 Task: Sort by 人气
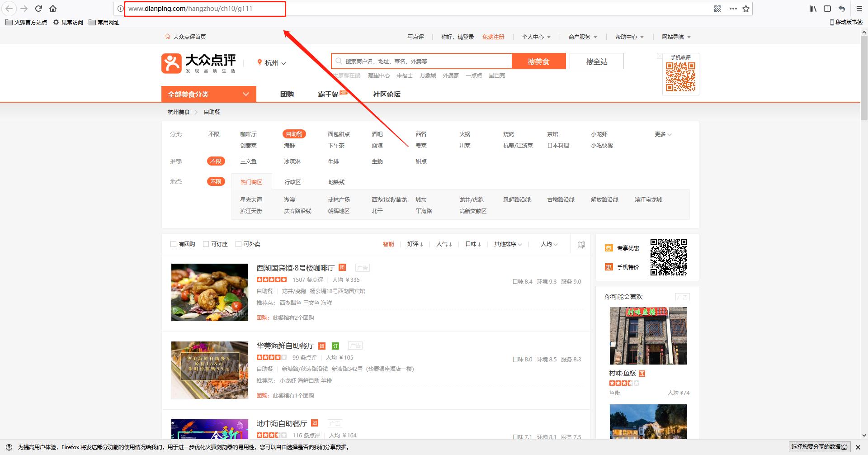[x=444, y=244]
